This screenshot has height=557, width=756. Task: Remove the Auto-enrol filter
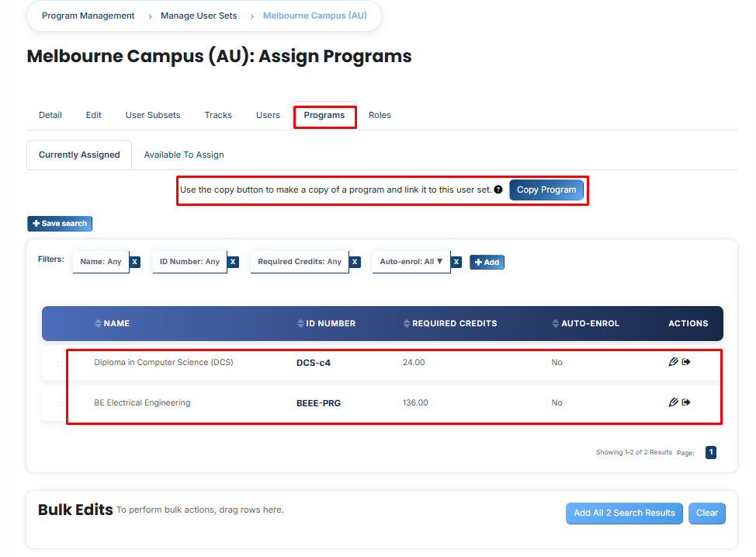pos(456,262)
